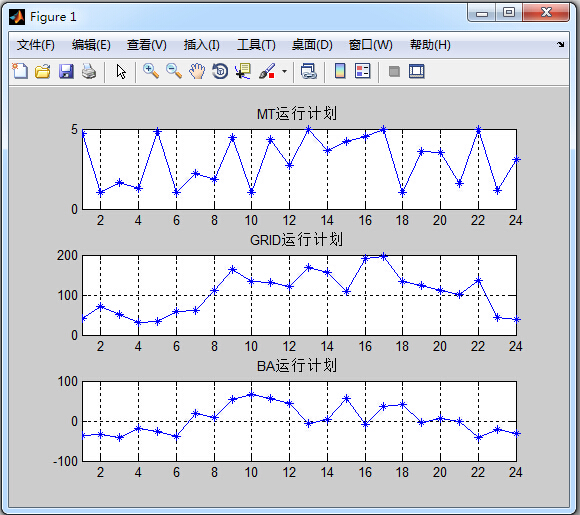
Task: Toggle the Brush data tool
Action: point(267,71)
